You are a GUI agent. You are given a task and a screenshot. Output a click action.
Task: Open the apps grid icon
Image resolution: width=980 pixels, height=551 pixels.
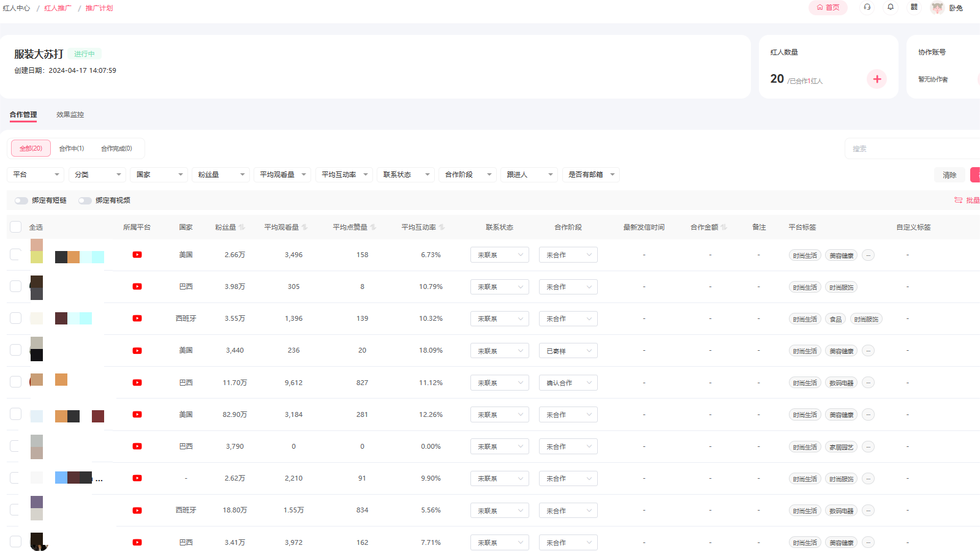[x=914, y=7]
